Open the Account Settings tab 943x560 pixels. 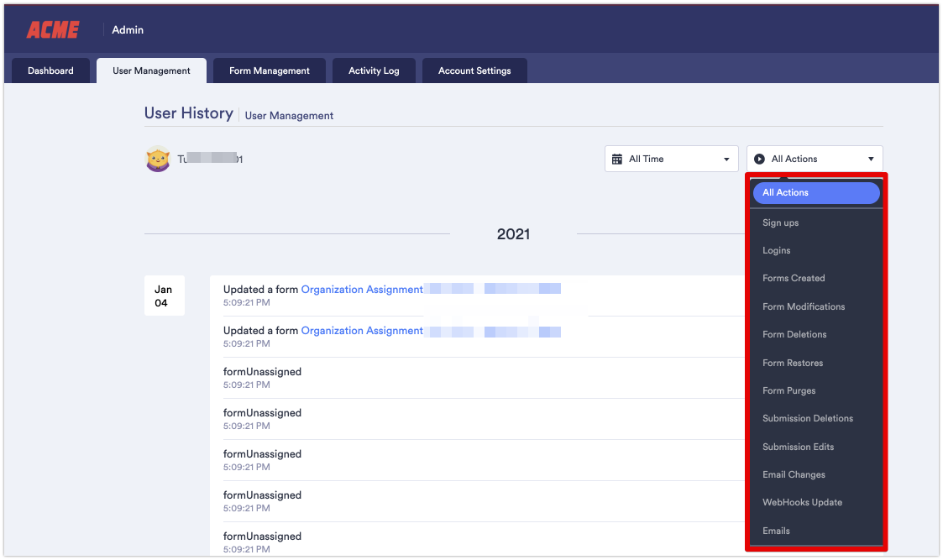pos(474,71)
